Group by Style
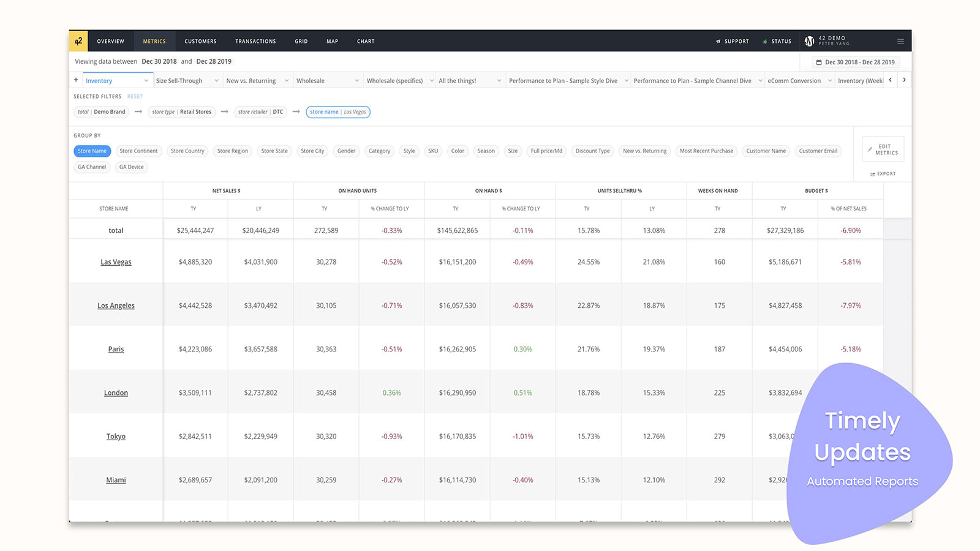 (x=409, y=151)
